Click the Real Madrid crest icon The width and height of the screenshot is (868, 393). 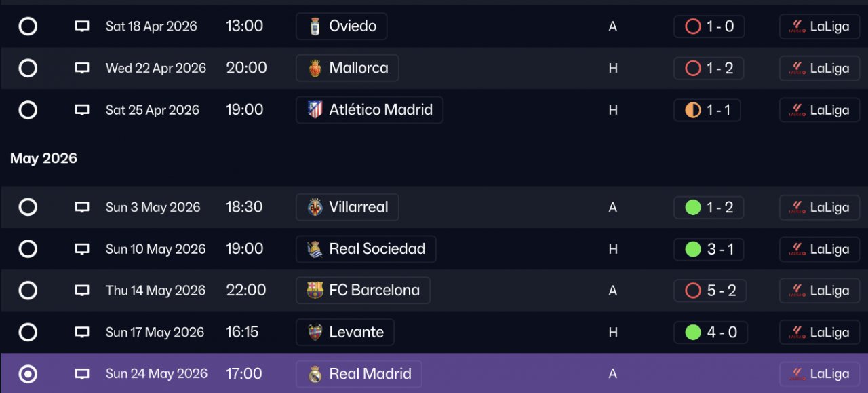coord(315,374)
